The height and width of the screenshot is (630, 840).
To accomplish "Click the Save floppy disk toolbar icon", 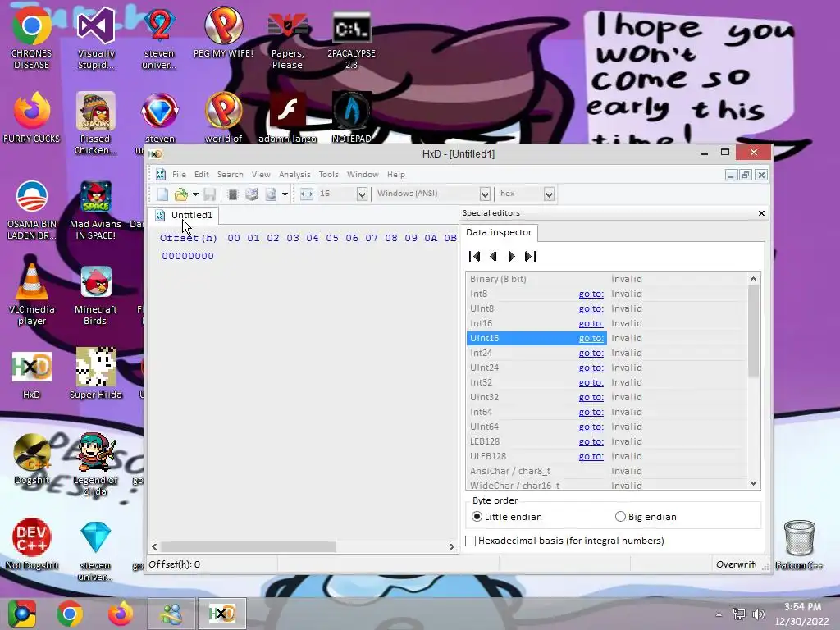I will pyautogui.click(x=209, y=194).
